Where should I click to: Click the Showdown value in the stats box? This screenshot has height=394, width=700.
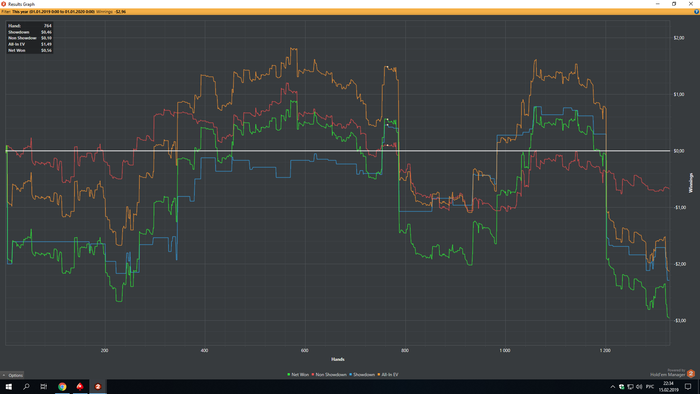point(46,32)
